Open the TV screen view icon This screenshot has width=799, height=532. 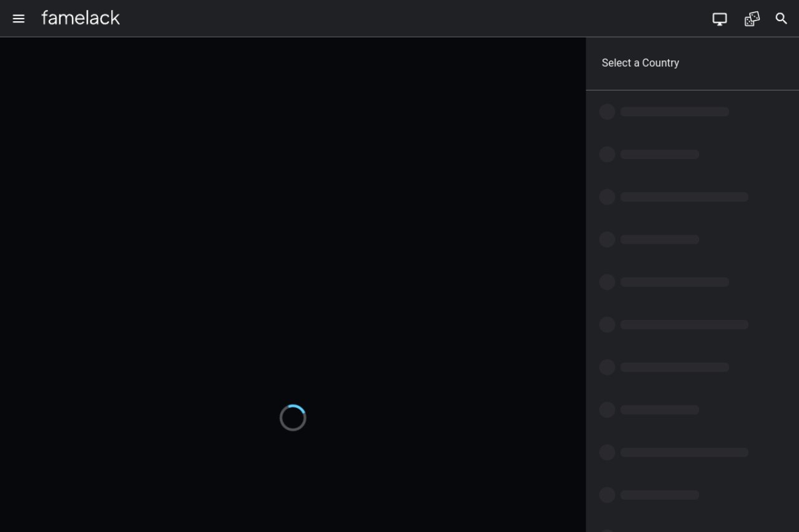(720, 19)
